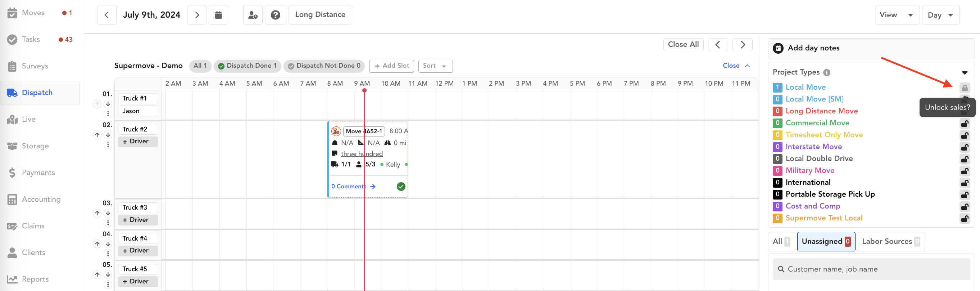This screenshot has height=291, width=980.
Task: Toggle sales lock for Commercial Move
Action: pos(965,124)
